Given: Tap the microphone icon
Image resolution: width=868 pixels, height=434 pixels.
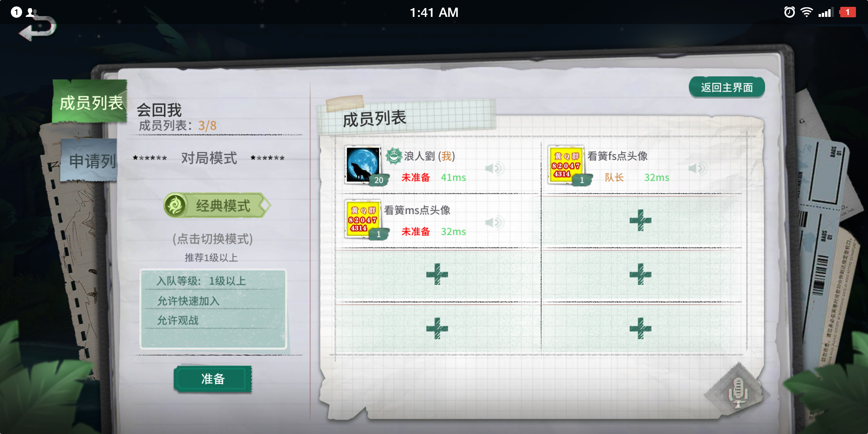Looking at the screenshot, I should pos(738,392).
